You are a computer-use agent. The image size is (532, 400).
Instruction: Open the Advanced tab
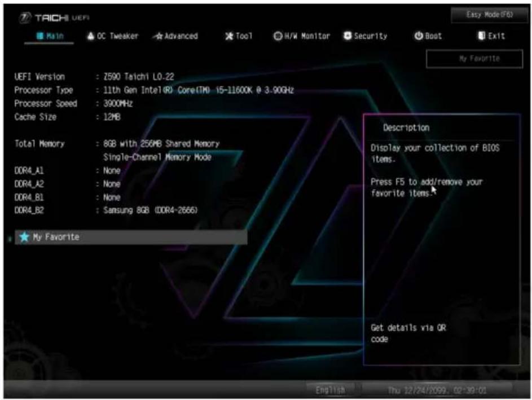click(x=175, y=36)
